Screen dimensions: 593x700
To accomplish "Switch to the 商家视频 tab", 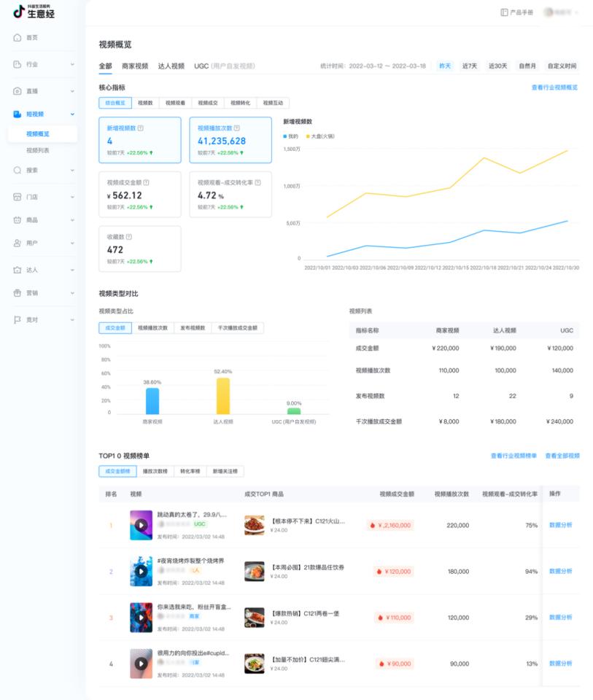I will (x=134, y=66).
